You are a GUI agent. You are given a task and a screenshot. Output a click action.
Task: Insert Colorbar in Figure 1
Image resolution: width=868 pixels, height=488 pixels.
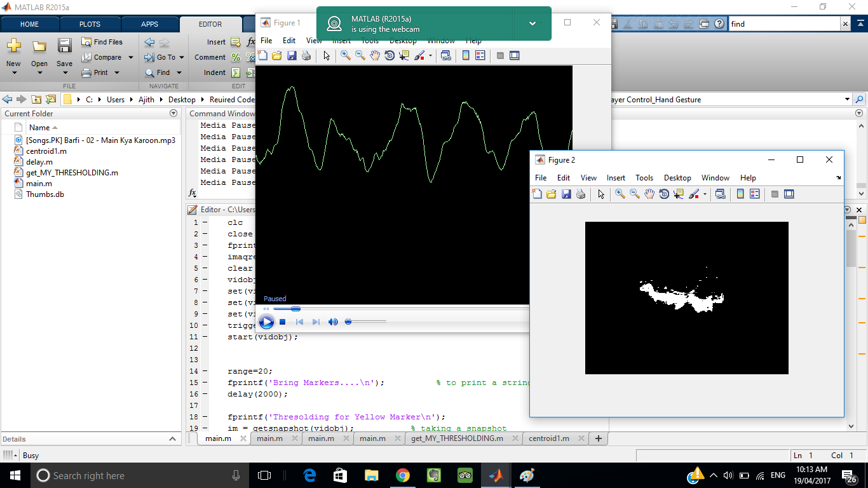coord(466,56)
